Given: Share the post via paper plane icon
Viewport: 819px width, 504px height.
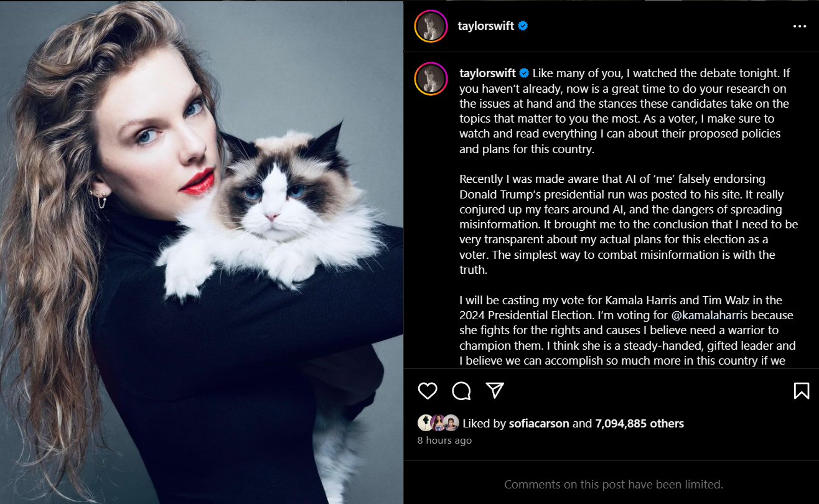Looking at the screenshot, I should (495, 390).
